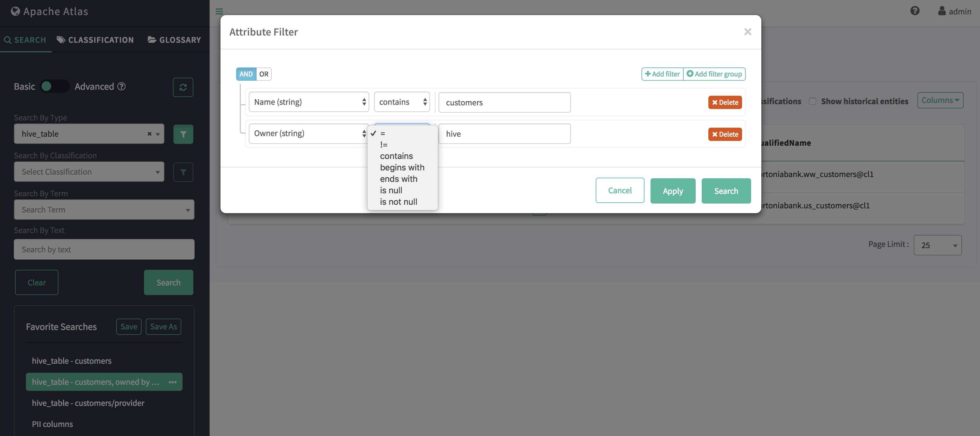Open the classification attribute filter funnel icon

point(183,172)
